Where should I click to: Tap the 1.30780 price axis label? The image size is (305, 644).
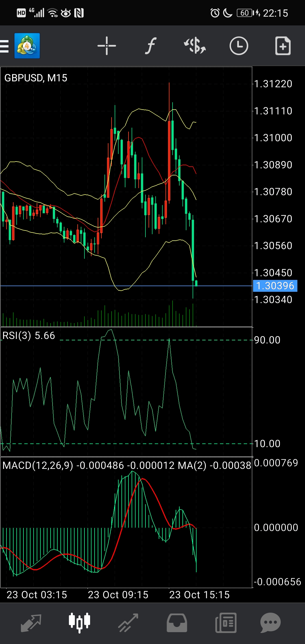(273, 192)
